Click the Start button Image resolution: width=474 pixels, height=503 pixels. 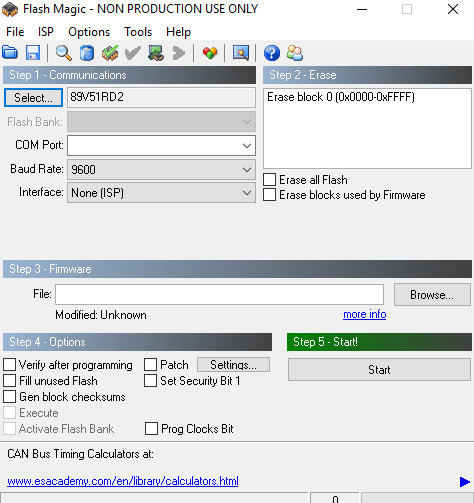(379, 370)
